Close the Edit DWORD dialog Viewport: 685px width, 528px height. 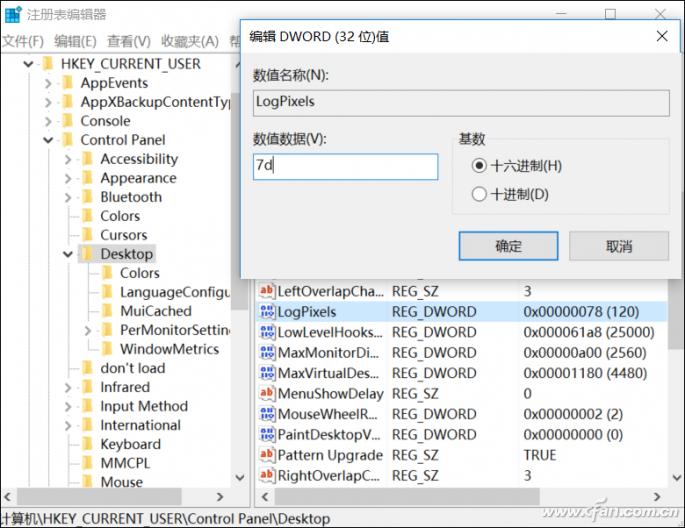point(662,36)
